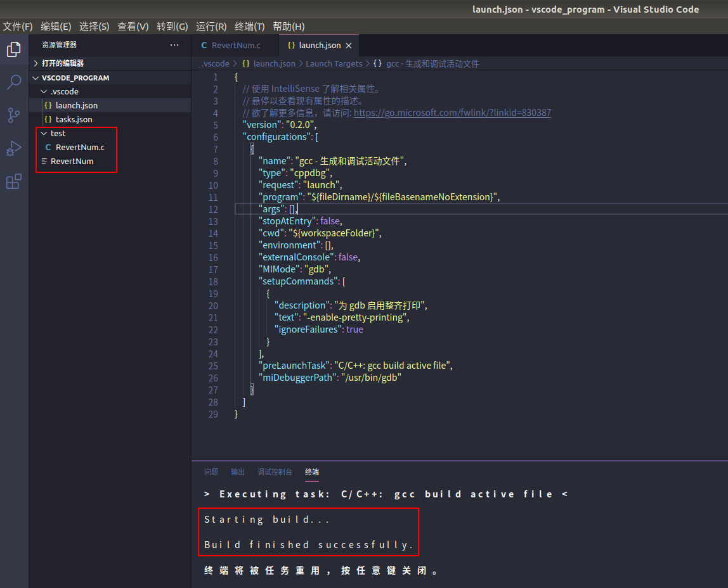This screenshot has height=588, width=728.
Task: Open the 终端(T) menu
Action: pos(250,27)
